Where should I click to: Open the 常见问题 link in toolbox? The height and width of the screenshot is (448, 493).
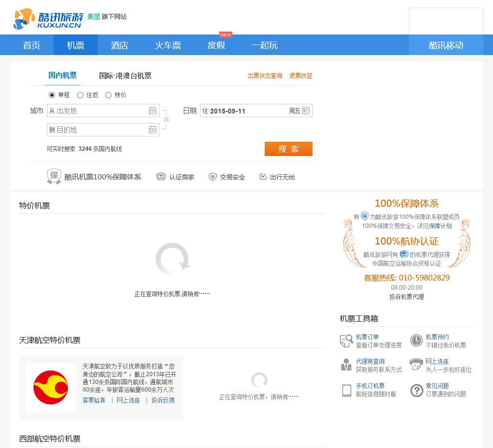pos(437,386)
